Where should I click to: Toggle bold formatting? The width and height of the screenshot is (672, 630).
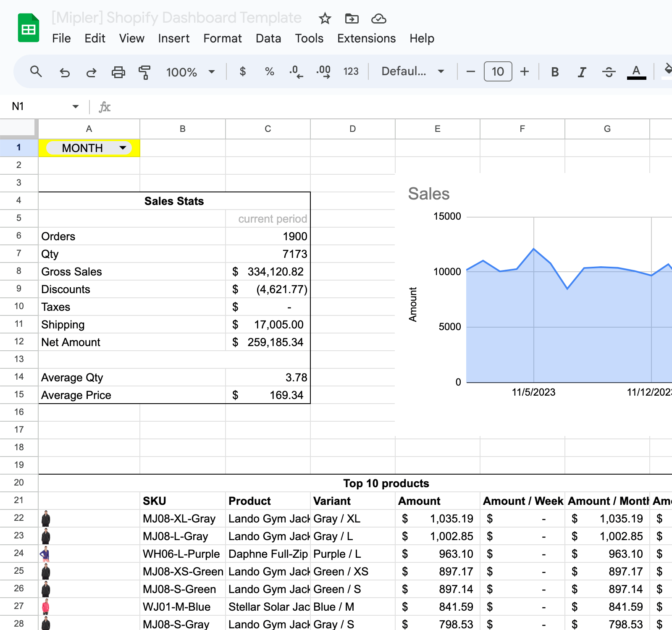(555, 71)
